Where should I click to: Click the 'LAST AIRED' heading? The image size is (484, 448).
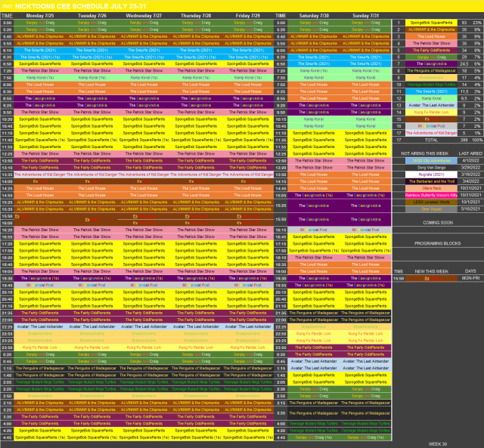pyautogui.click(x=470, y=153)
